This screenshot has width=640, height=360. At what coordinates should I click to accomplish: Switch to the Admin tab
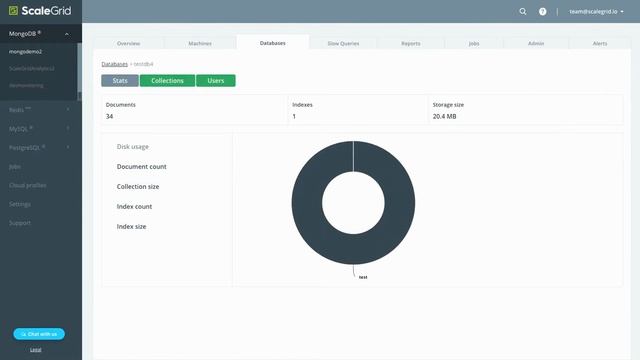pyautogui.click(x=536, y=43)
